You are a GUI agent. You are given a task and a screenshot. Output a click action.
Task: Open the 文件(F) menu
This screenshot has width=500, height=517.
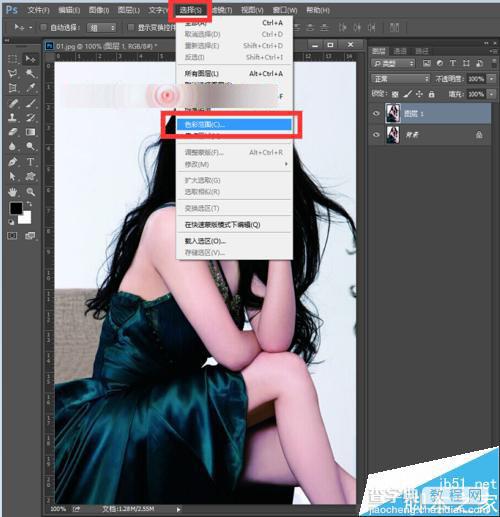[38, 10]
